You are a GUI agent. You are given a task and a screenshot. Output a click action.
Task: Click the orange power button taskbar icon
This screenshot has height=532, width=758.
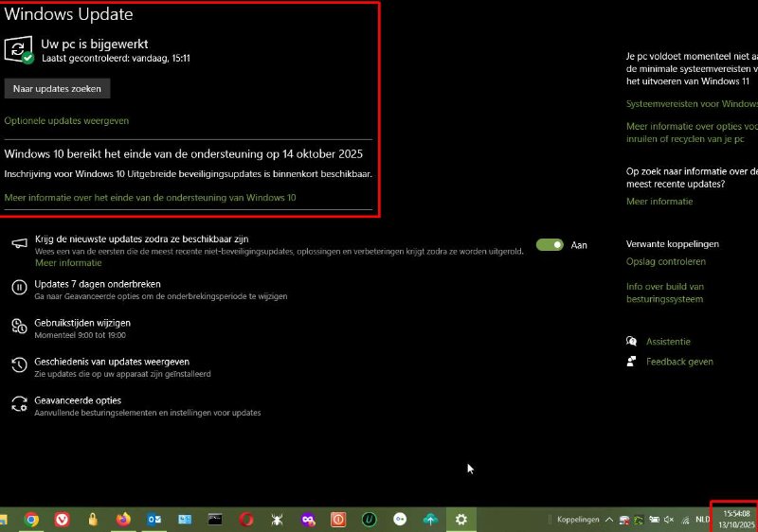[x=338, y=520]
